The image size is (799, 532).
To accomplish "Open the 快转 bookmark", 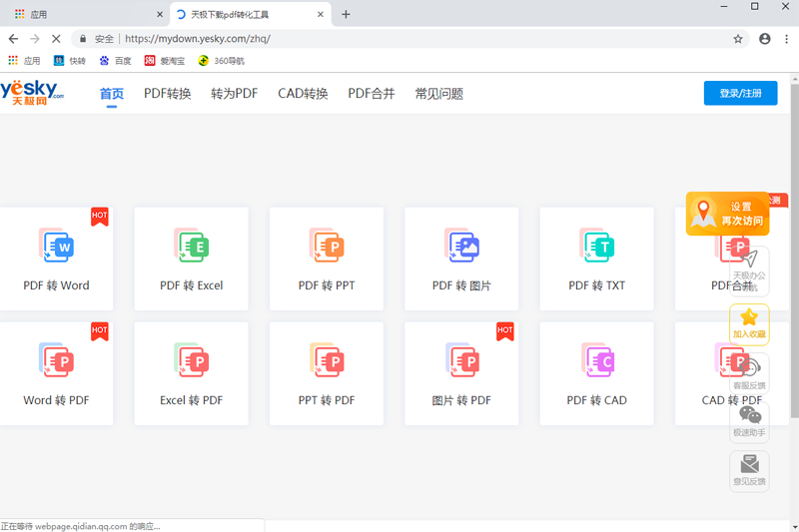I will click(x=69, y=61).
